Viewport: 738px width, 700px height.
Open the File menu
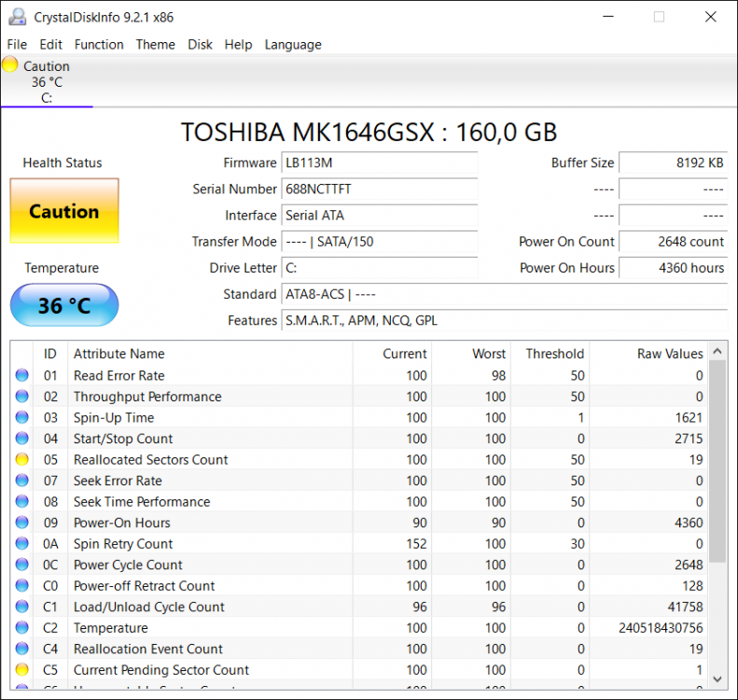click(x=17, y=45)
